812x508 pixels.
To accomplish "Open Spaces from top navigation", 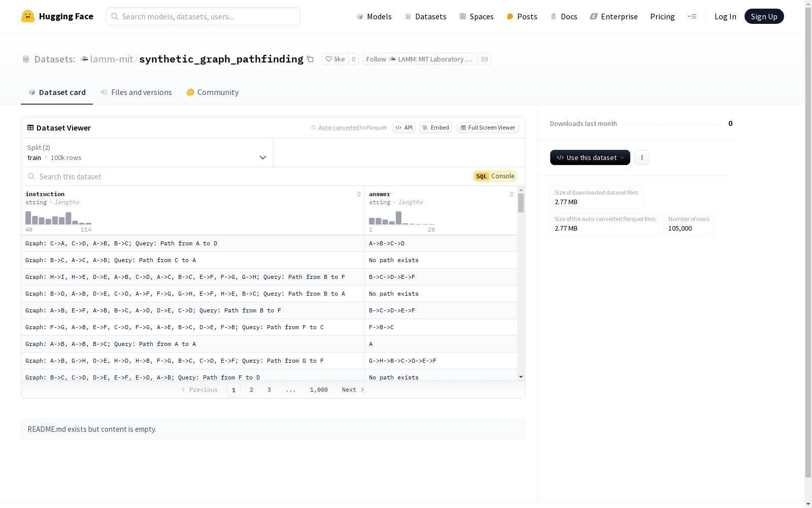I will tap(476, 16).
